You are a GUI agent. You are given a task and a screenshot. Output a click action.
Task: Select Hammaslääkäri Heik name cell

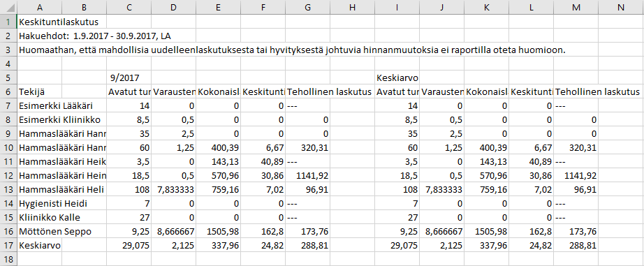(62, 161)
